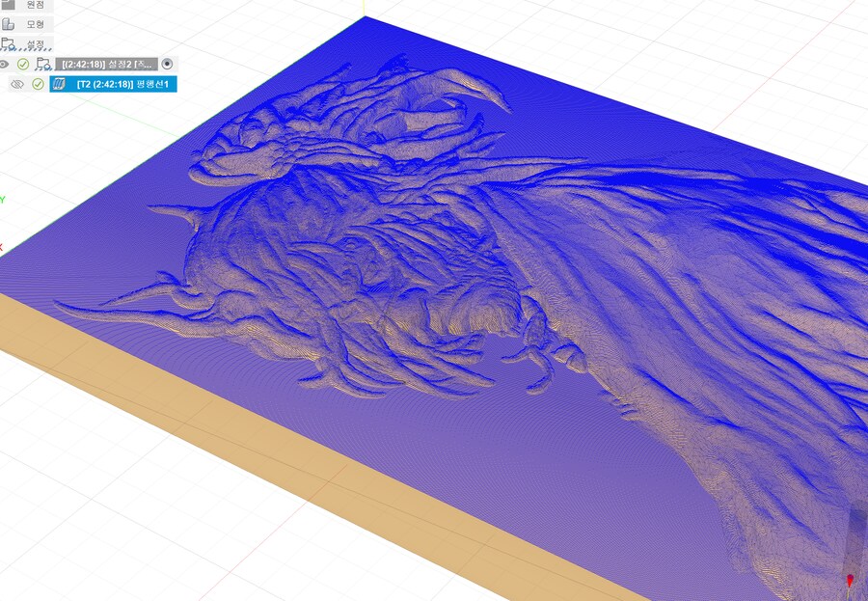Screen dimensions: 868x601
Task: Expand the 원점 node in browser
Action: 1,4
